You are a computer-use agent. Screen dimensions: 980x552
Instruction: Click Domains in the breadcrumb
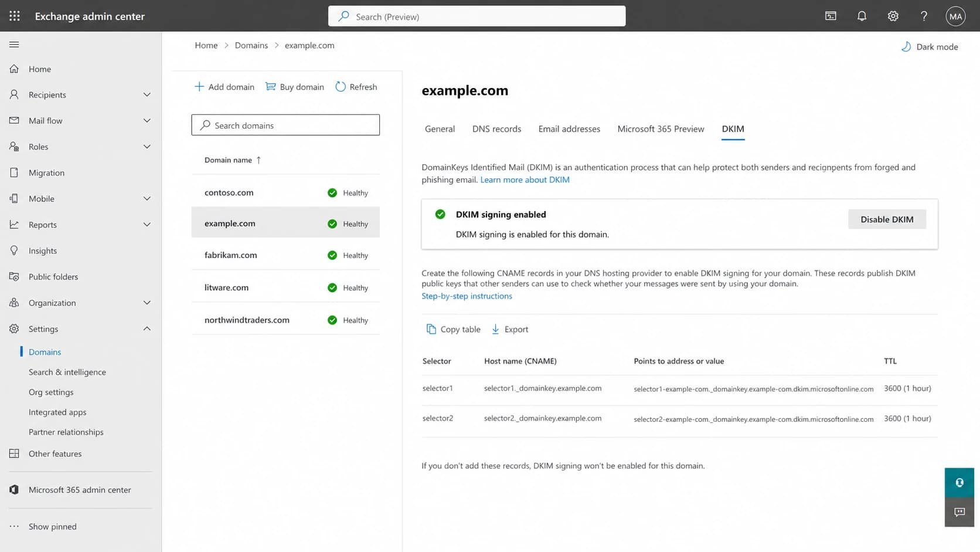251,45
